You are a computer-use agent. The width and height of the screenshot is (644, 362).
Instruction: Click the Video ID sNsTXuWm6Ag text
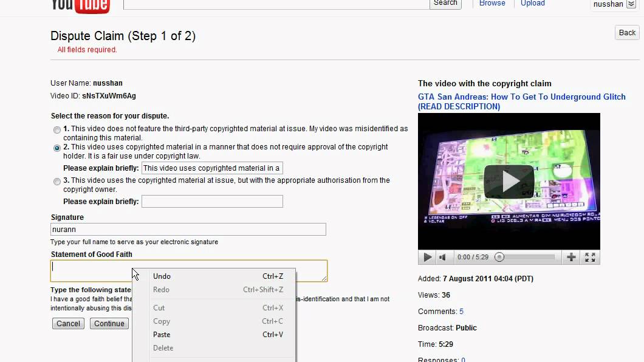tap(109, 96)
